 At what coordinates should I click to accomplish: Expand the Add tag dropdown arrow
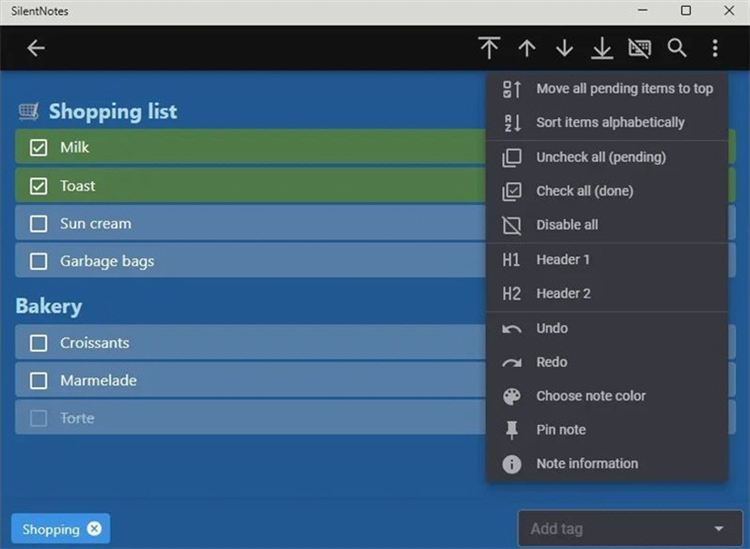(x=718, y=528)
